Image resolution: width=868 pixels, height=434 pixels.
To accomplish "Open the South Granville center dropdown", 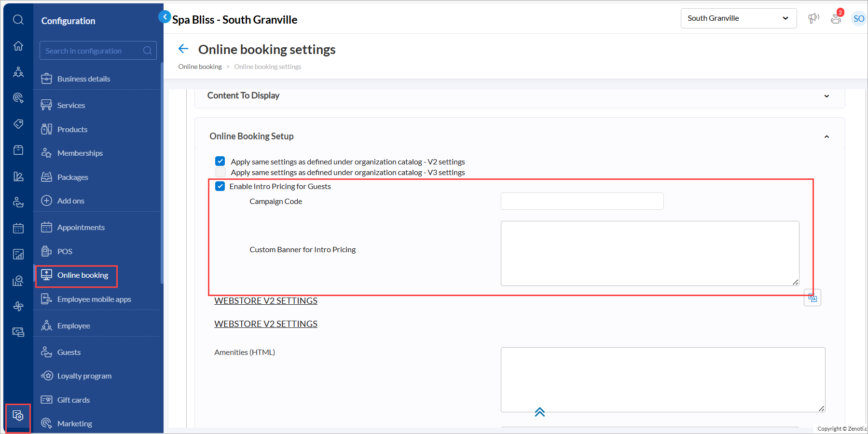I will 739,18.
